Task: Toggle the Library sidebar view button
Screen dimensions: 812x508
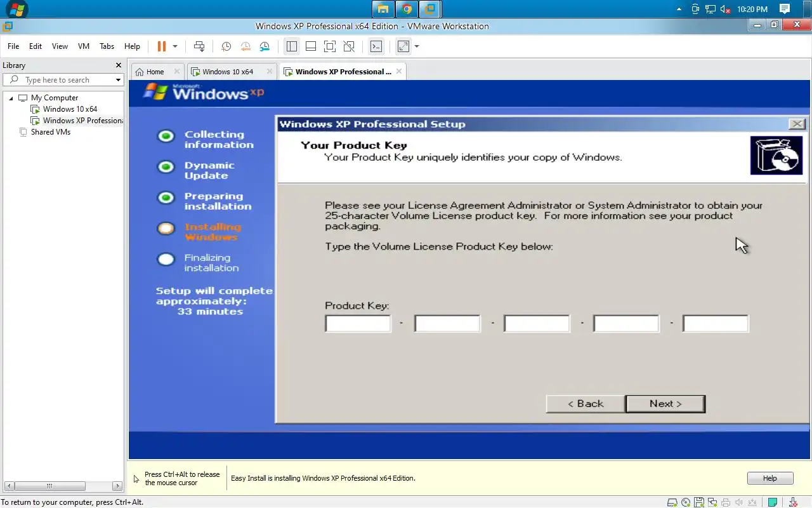Action: point(291,46)
